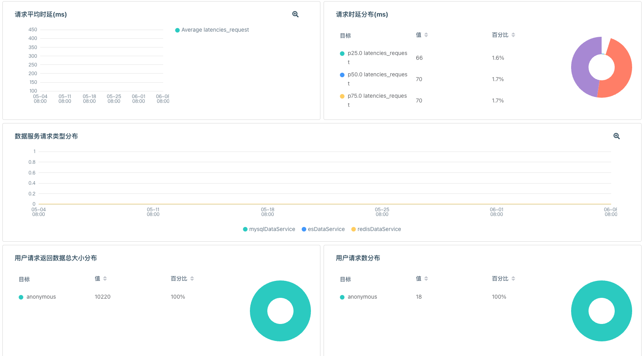Click the 数据服务请求类型分布 panel title
Screen dimensions: 644x356
46,136
